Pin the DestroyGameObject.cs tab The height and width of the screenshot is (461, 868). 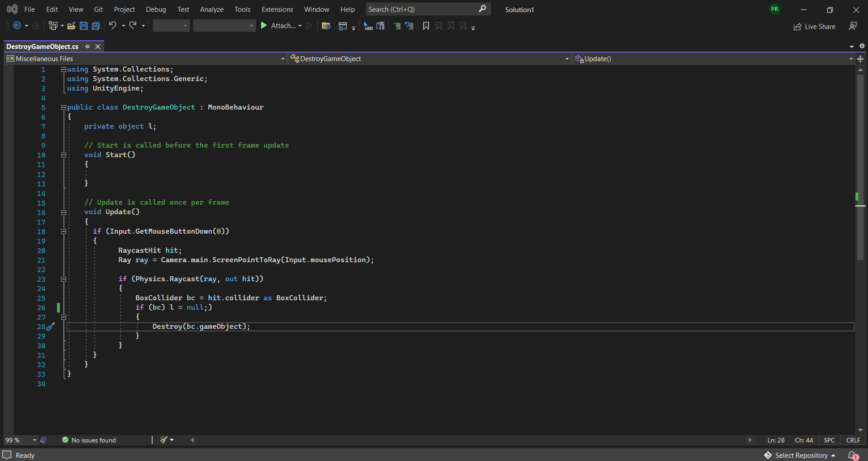tap(87, 46)
